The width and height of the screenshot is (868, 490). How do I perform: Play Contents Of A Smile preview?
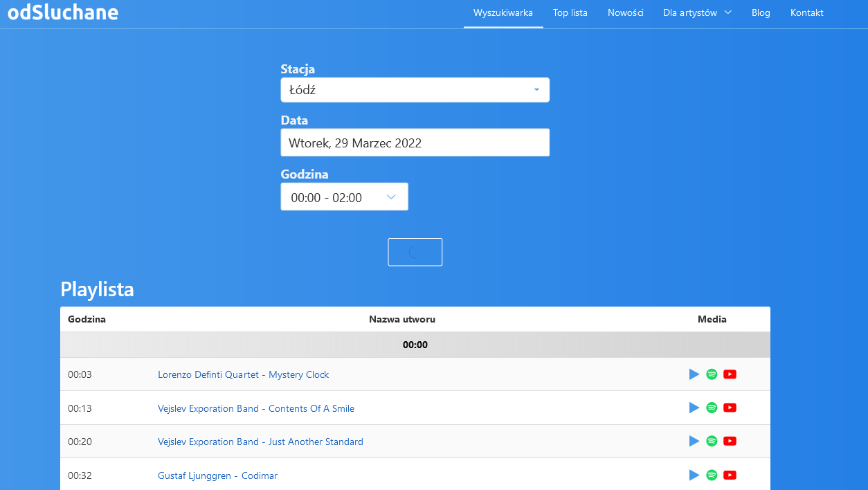694,408
